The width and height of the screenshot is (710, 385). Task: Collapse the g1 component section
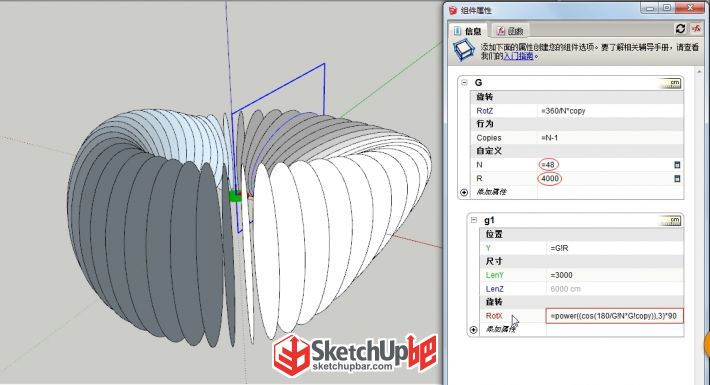pyautogui.click(x=474, y=220)
